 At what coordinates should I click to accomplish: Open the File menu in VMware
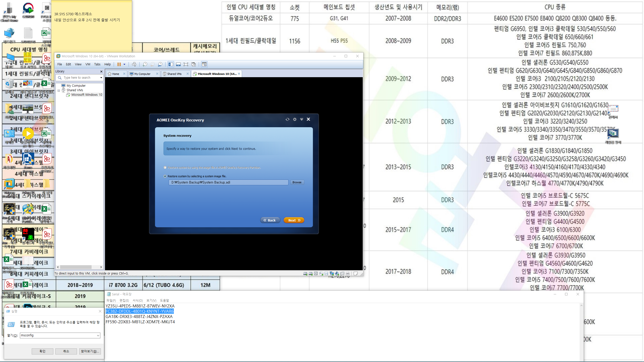coord(60,64)
